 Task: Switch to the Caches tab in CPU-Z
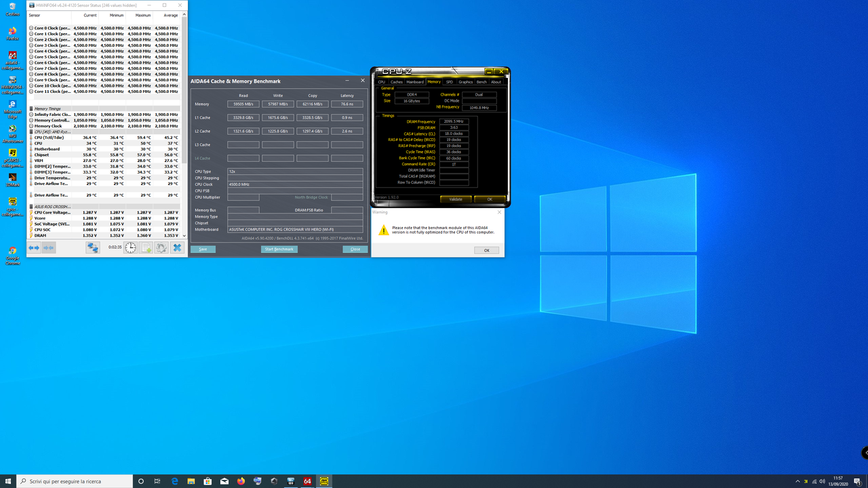click(397, 81)
